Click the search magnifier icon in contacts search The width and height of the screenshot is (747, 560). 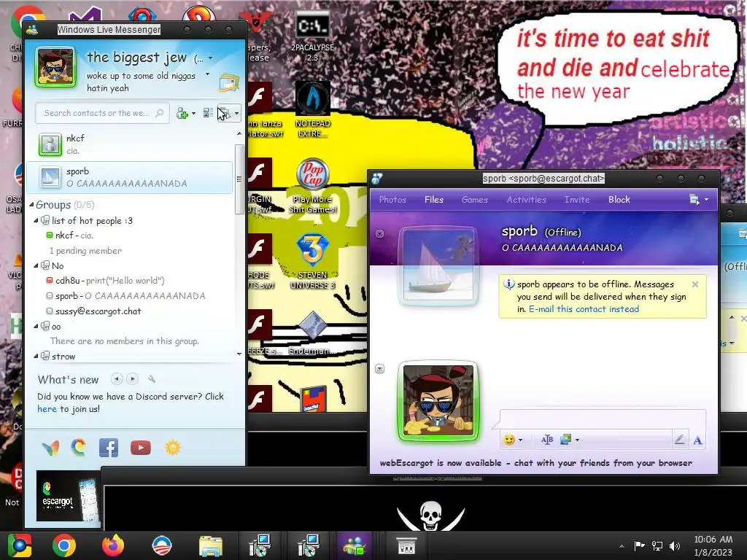tap(160, 113)
